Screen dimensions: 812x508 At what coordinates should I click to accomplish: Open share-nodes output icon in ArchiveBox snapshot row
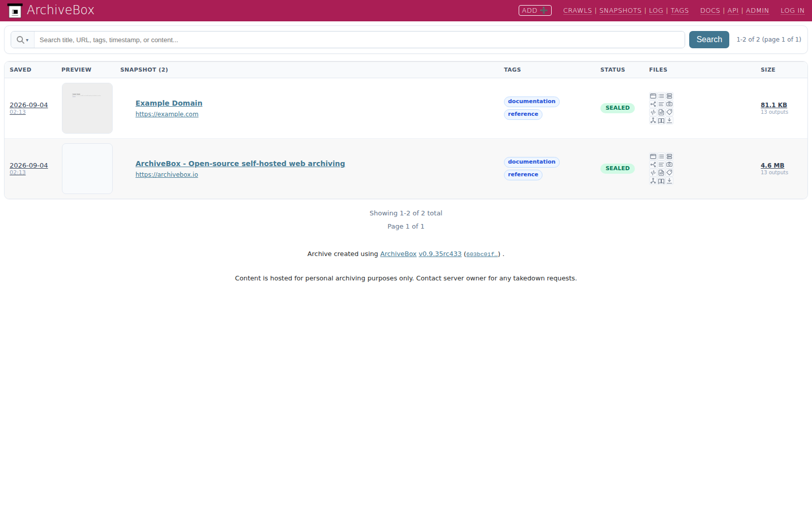[653, 165]
